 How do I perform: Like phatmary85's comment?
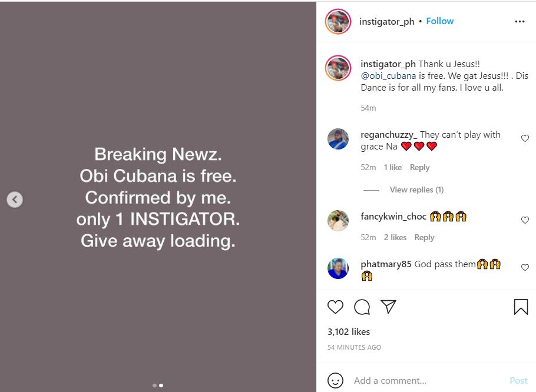click(525, 268)
